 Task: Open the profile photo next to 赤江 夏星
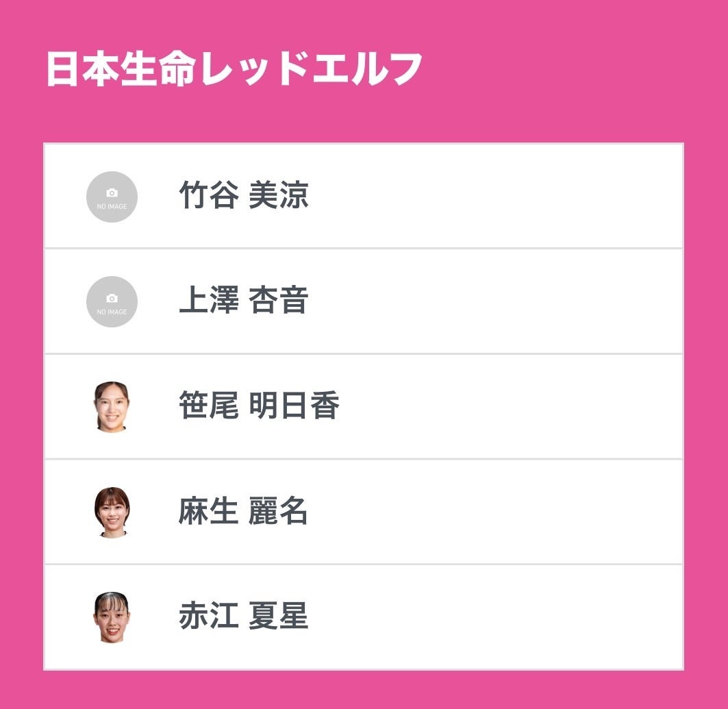click(x=112, y=617)
